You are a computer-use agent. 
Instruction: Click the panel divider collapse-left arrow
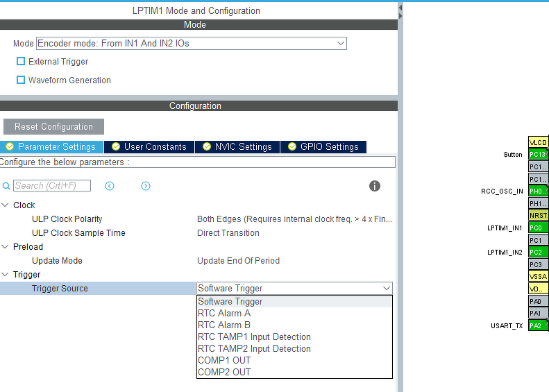pyautogui.click(x=400, y=8)
